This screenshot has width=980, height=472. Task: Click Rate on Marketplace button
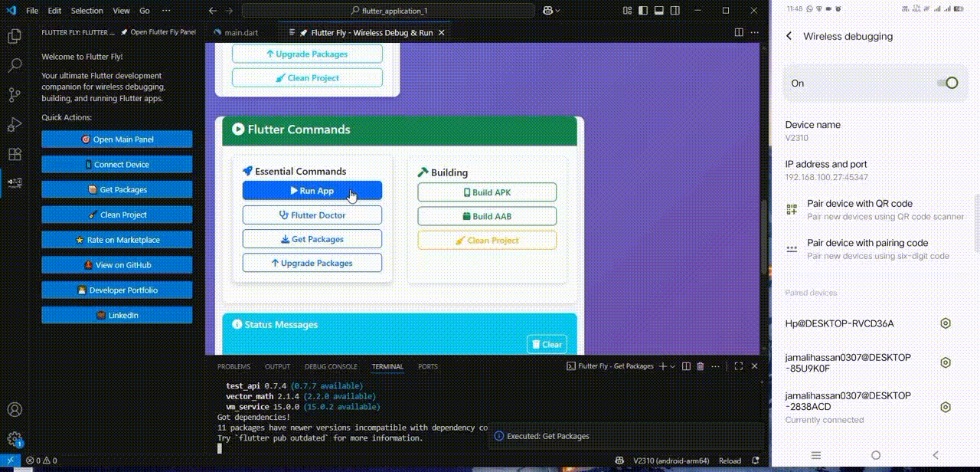click(117, 240)
